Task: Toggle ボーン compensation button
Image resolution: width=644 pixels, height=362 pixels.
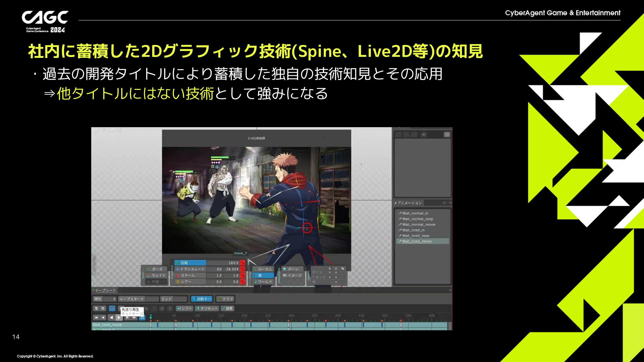Action: tap(293, 269)
